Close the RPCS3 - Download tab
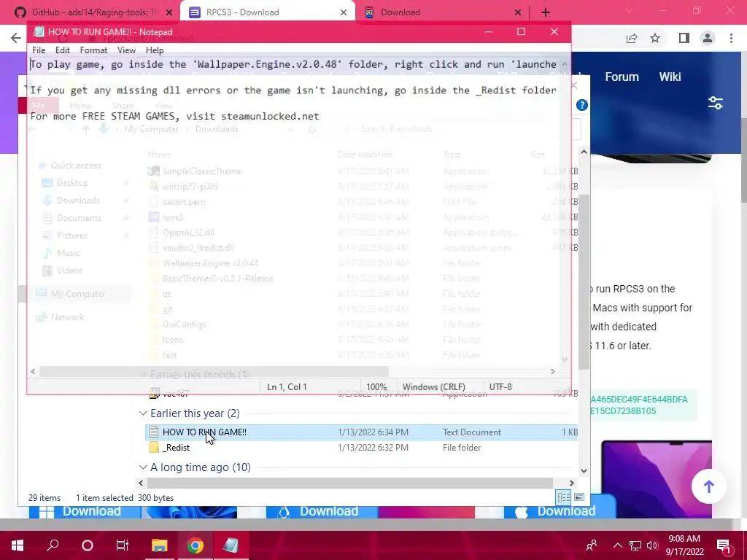The height and width of the screenshot is (560, 747). point(344,12)
